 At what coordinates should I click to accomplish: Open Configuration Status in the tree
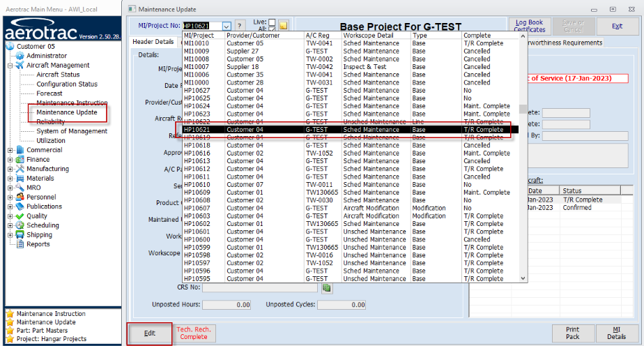tap(67, 84)
